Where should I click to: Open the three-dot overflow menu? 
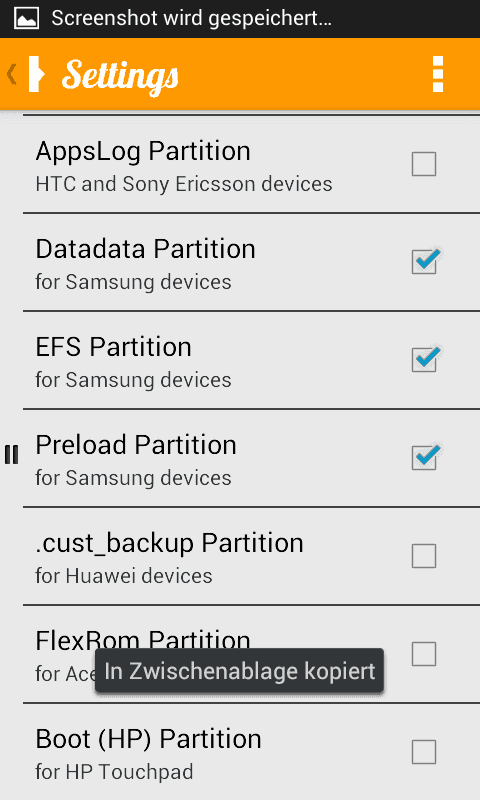pyautogui.click(x=437, y=74)
